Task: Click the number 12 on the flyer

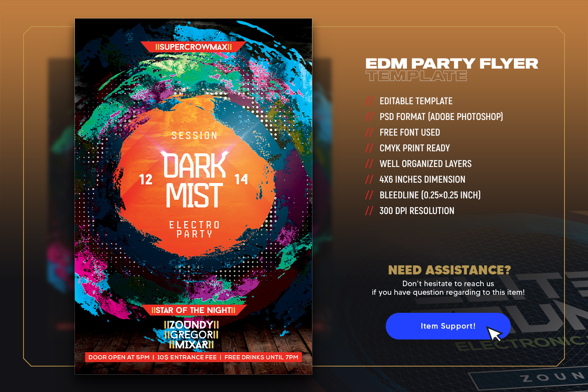Action: coord(146,180)
